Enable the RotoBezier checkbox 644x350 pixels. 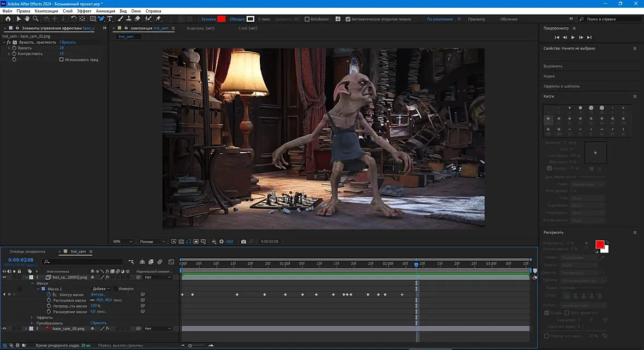(x=307, y=19)
